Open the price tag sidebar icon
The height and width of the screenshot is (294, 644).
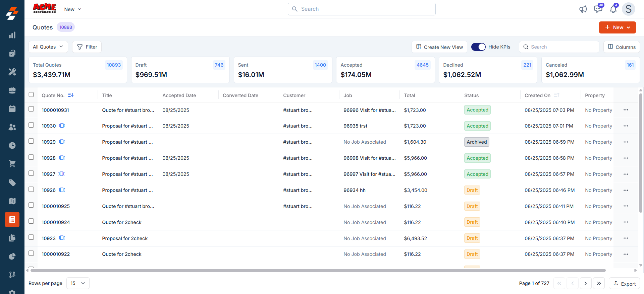(12, 182)
